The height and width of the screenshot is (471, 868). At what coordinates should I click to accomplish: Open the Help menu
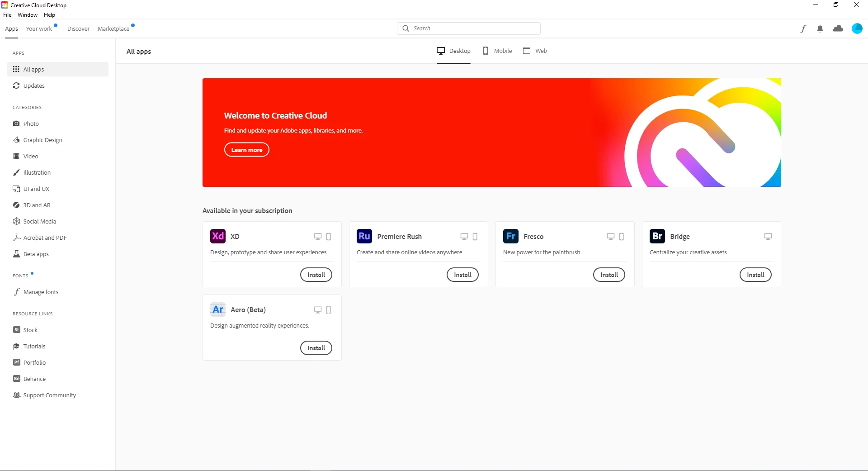pos(49,15)
